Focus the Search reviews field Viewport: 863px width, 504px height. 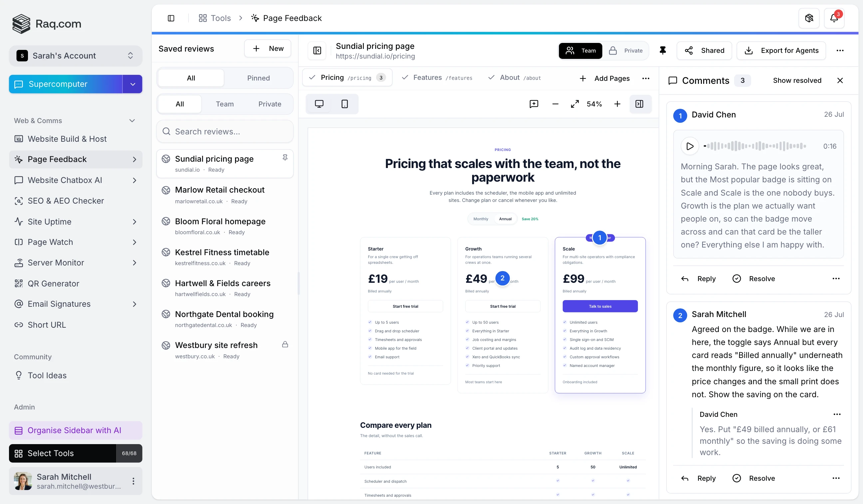(225, 131)
